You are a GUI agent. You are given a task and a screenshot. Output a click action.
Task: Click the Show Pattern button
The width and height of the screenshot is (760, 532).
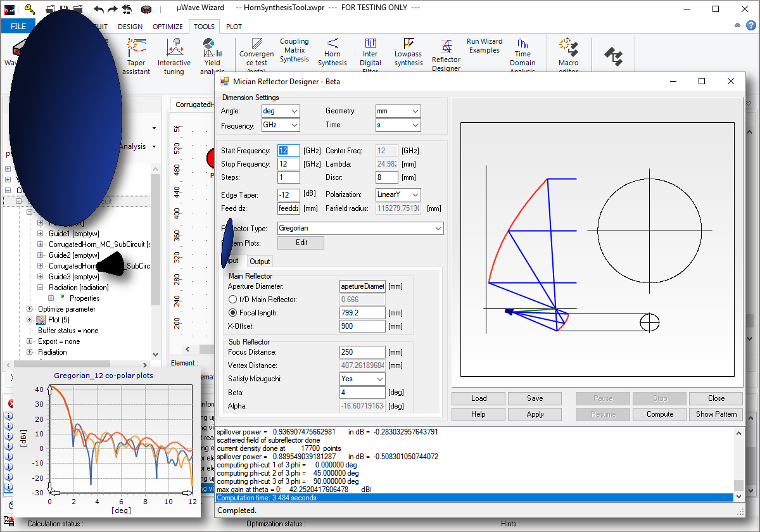[x=716, y=414]
